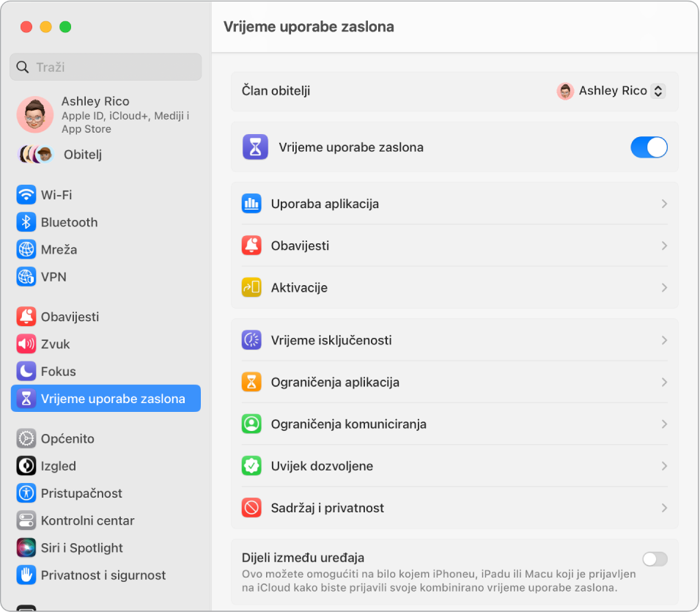Viewport: 700px width, 612px height.
Task: Click the Traži search field
Action: coord(110,67)
